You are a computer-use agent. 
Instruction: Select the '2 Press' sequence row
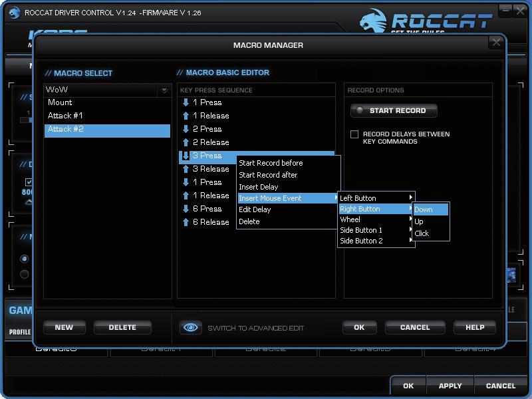[257, 129]
